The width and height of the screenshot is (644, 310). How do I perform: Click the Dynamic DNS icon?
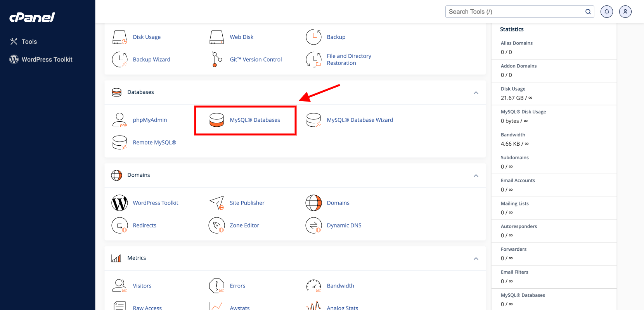(313, 226)
